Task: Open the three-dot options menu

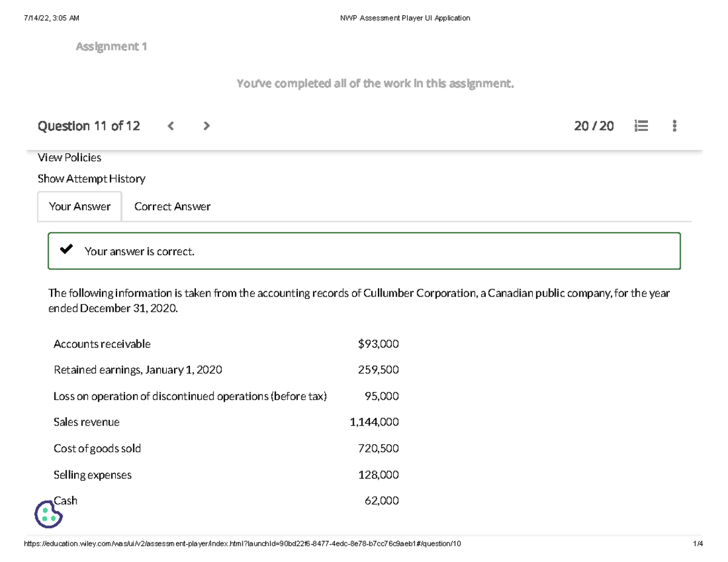Action: click(x=673, y=126)
